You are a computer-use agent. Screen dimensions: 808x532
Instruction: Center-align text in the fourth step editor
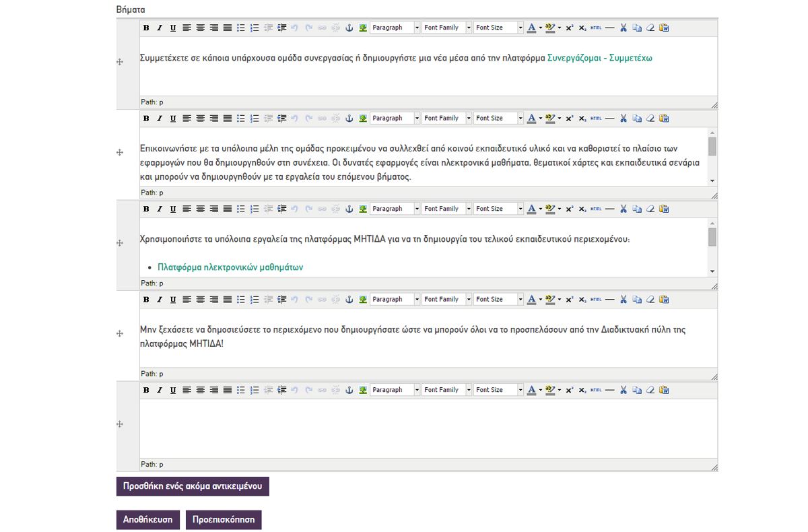click(x=200, y=300)
